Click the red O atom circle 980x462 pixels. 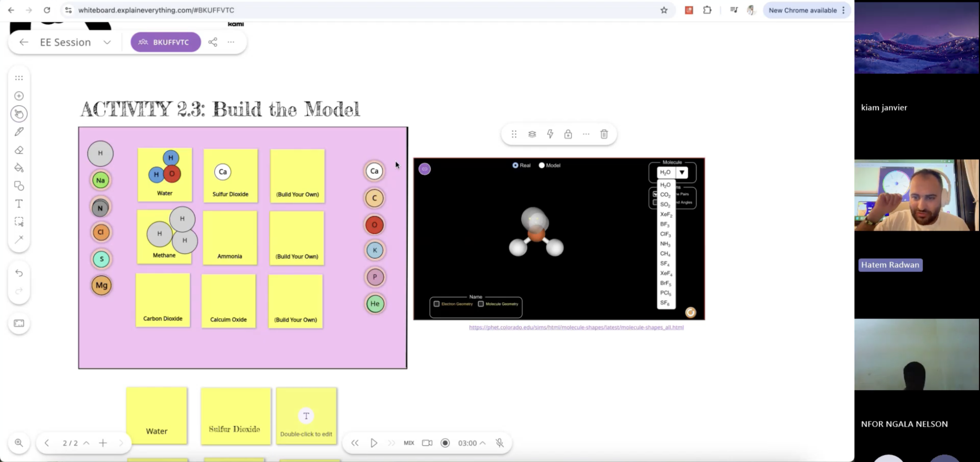[x=374, y=225]
